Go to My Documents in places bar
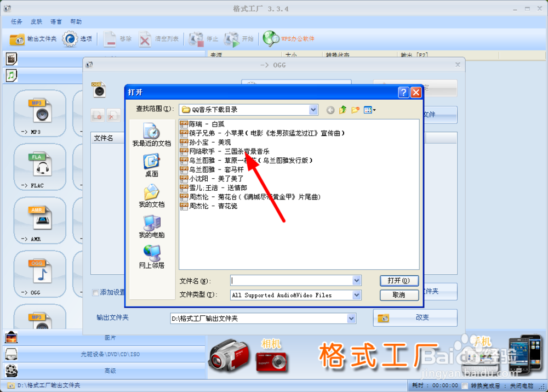The width and height of the screenshot is (548, 392). (x=152, y=196)
